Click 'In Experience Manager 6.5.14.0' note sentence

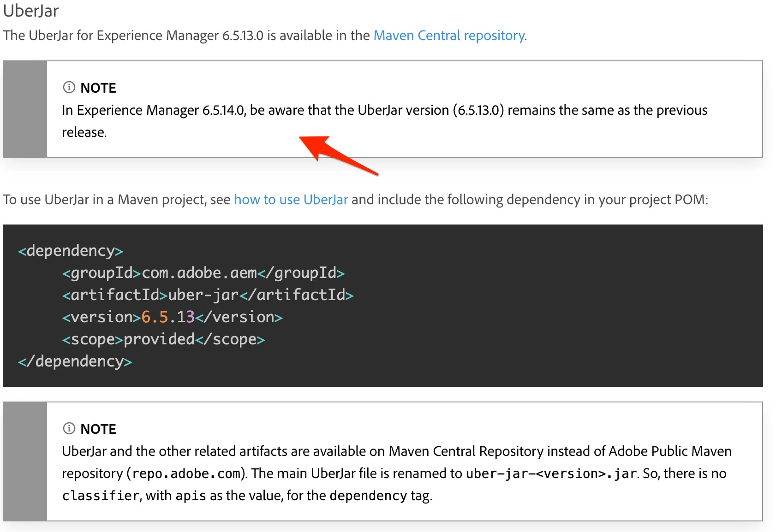point(385,121)
